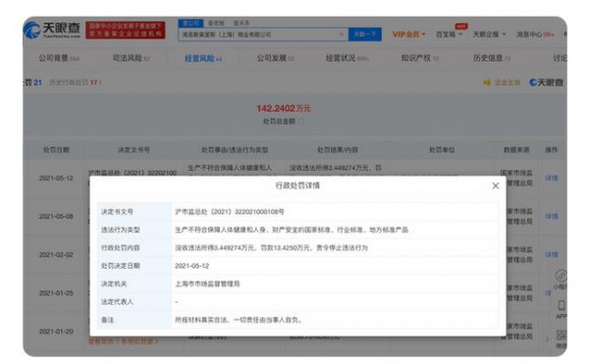Select the 查关系 search tab
Image resolution: width=589 pixels, height=364 pixels.
click(x=241, y=24)
